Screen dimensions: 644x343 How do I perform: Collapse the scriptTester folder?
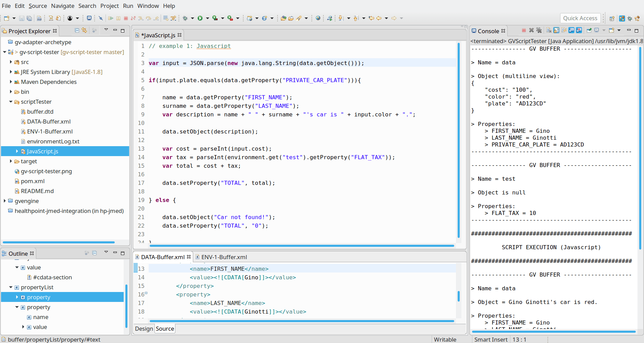click(11, 102)
